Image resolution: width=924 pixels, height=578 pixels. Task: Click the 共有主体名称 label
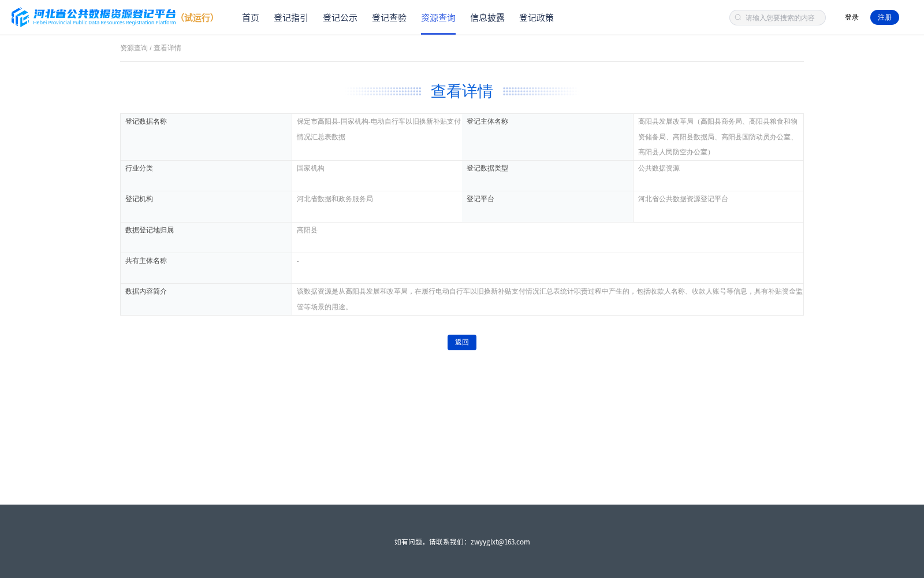[146, 261]
